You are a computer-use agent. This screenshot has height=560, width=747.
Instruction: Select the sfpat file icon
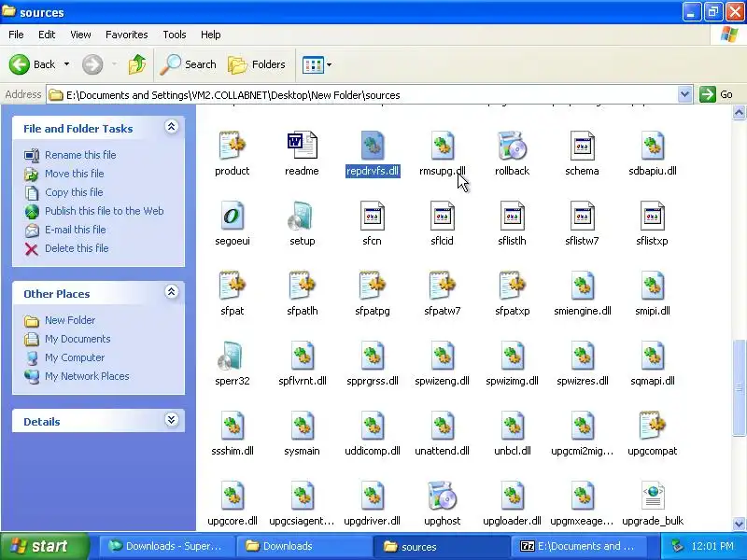click(232, 286)
